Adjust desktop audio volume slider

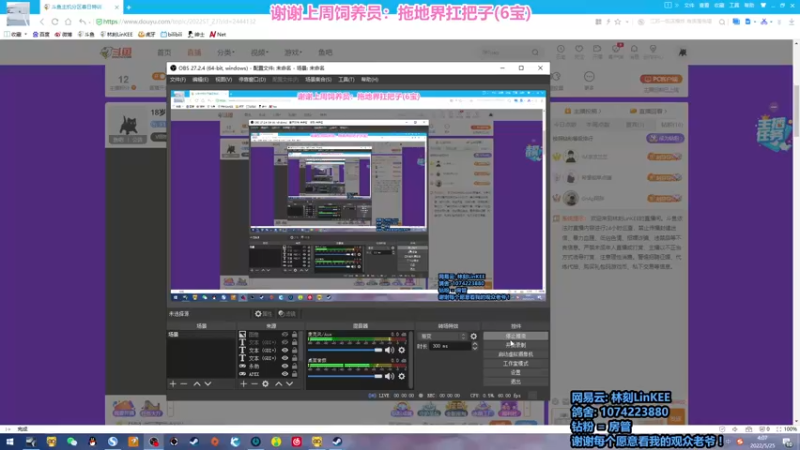click(x=344, y=376)
